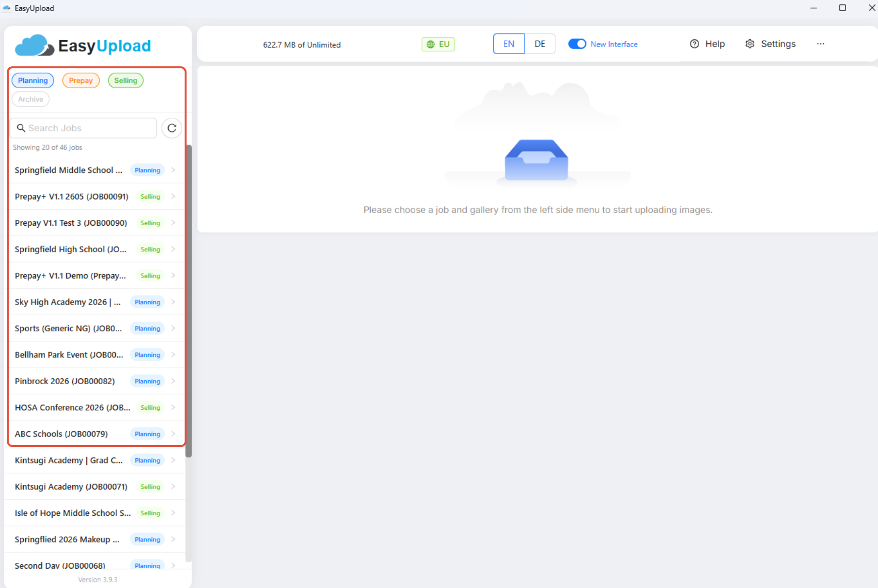Toggle the Archive filter chip
Viewport: 878px width, 588px height.
tap(31, 99)
